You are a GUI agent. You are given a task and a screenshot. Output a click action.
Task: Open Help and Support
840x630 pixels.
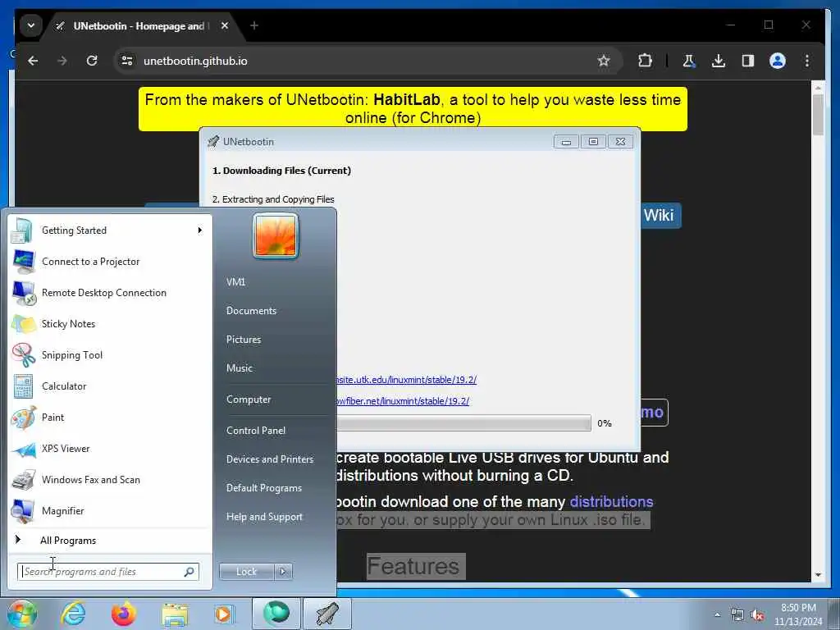pyautogui.click(x=265, y=517)
